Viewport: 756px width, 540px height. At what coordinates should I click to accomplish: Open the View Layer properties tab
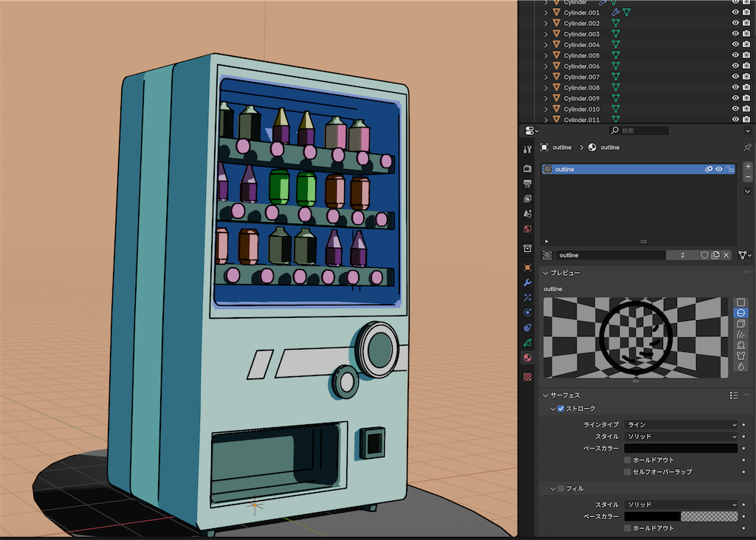(527, 198)
